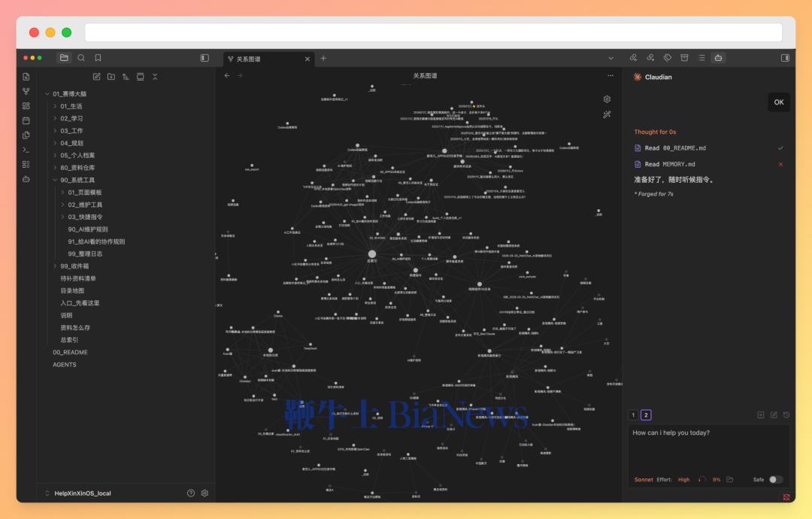Open Claudian chat history icon
The image size is (812, 519).
pyautogui.click(x=786, y=415)
